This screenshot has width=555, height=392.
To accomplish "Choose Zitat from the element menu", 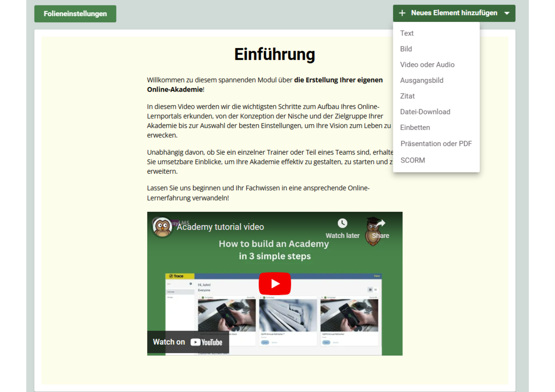I will click(x=407, y=96).
